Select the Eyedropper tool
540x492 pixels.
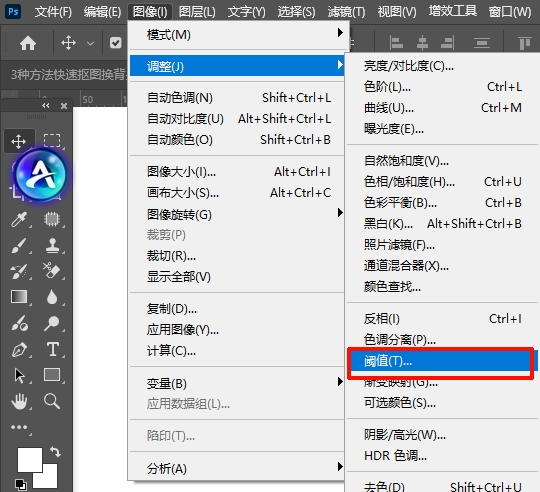point(19,220)
